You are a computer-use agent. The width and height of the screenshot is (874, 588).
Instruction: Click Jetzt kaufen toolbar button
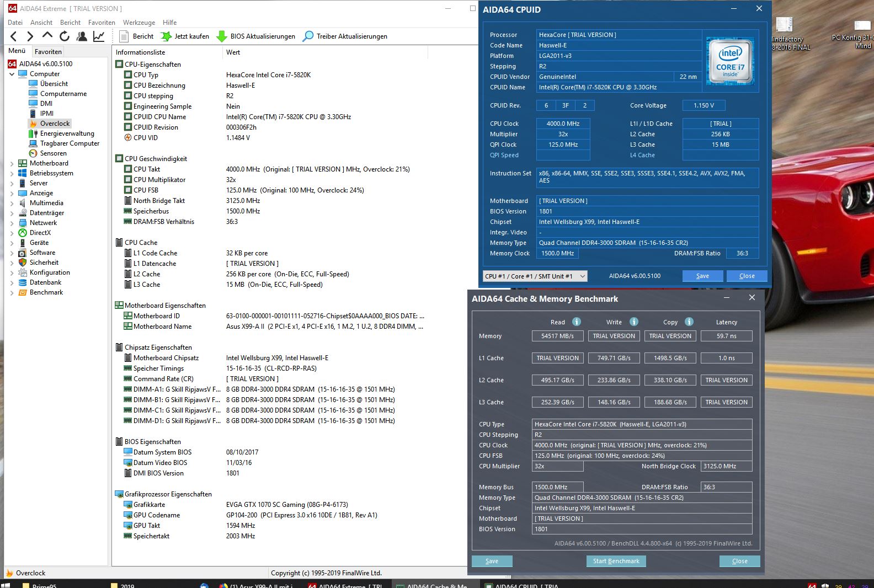point(185,36)
